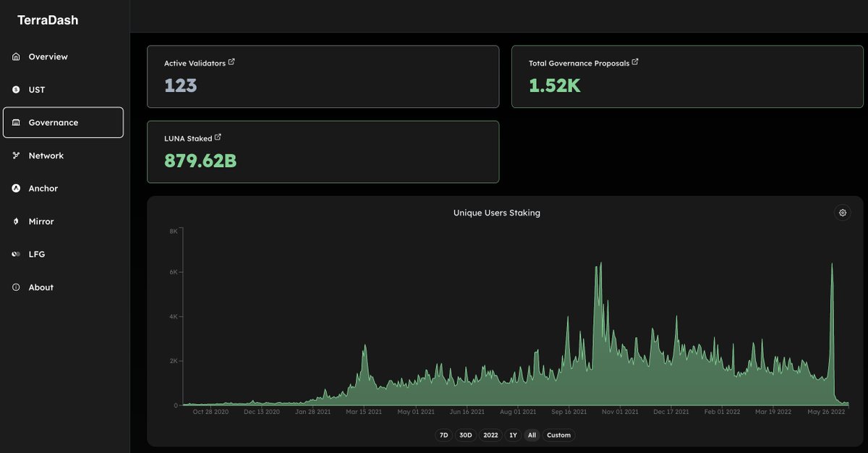Click the 6K y-axis label
Image resolution: width=868 pixels, height=453 pixels.
point(174,272)
